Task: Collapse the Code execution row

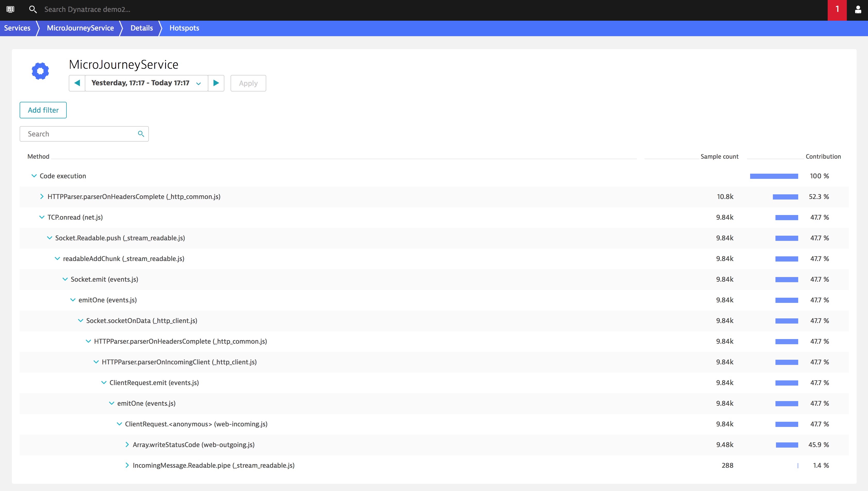Action: click(x=34, y=176)
